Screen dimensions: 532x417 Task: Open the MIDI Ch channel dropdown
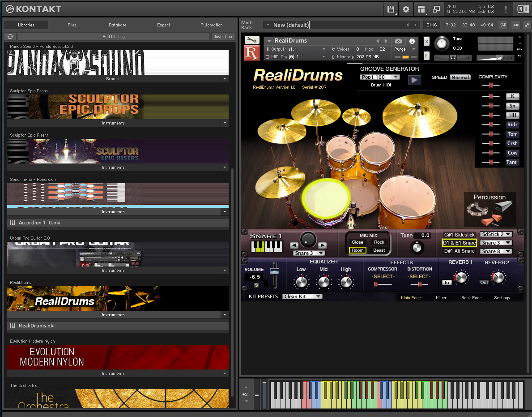click(x=295, y=57)
